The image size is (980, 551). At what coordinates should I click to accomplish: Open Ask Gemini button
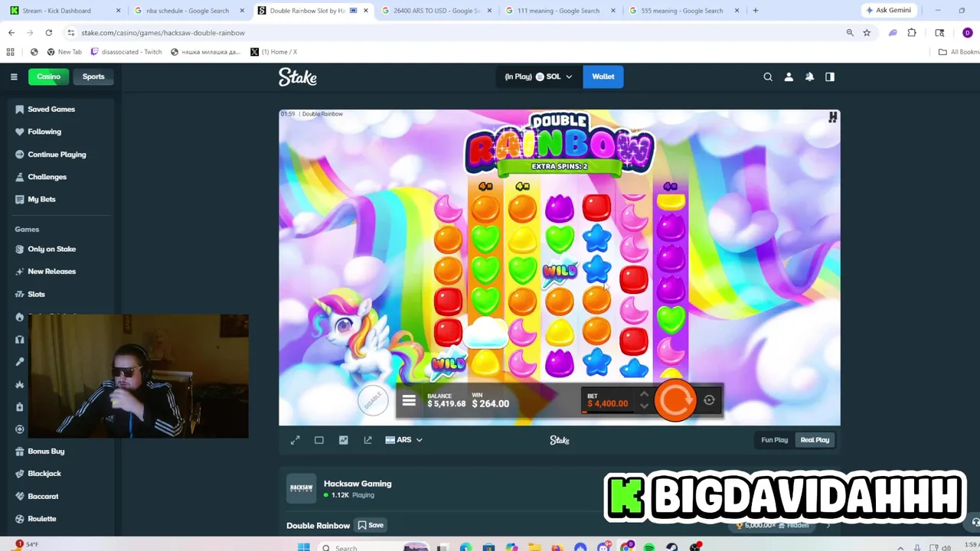click(x=889, y=11)
